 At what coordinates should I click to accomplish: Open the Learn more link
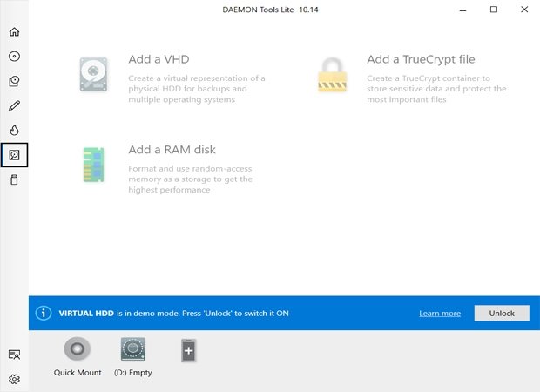tap(440, 314)
